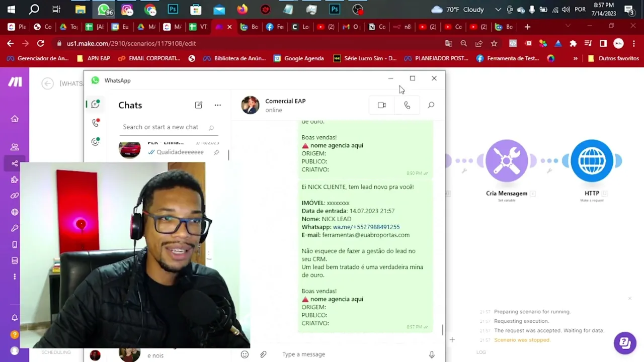
Task: Open Comercial EAP contact profile picture
Action: pyautogui.click(x=250, y=105)
